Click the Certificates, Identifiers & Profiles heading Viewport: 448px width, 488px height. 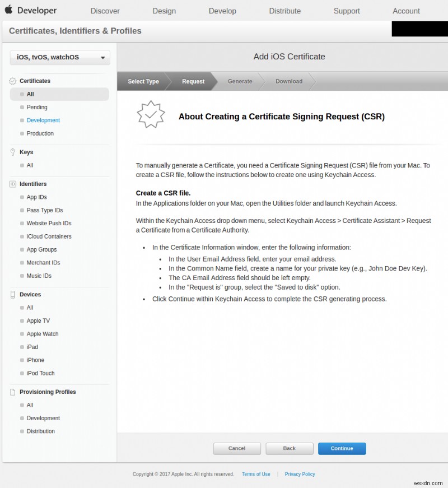[75, 31]
